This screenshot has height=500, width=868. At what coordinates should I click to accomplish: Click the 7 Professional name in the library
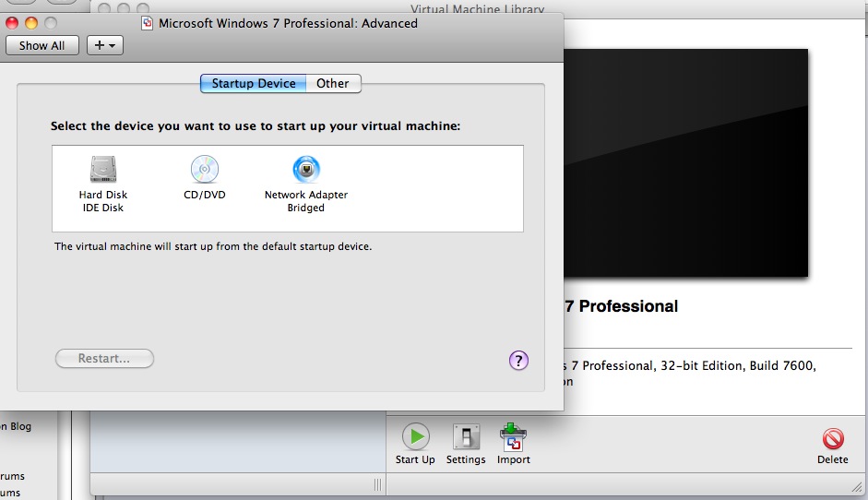point(621,306)
